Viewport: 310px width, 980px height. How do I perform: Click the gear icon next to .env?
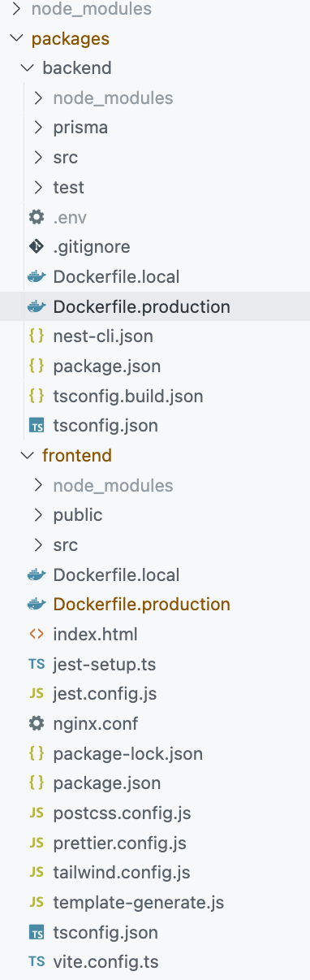click(37, 217)
